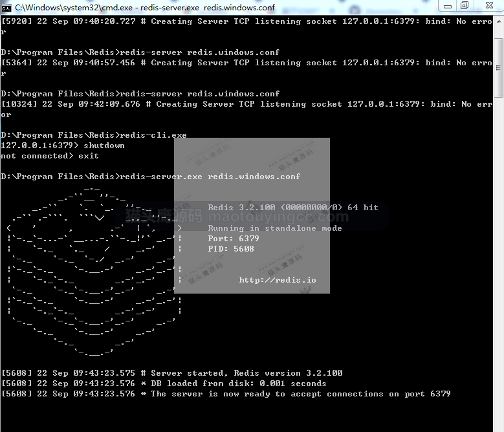Minimize the cmd.exe window
The width and height of the screenshot is (504, 432).
tap(448, 6)
